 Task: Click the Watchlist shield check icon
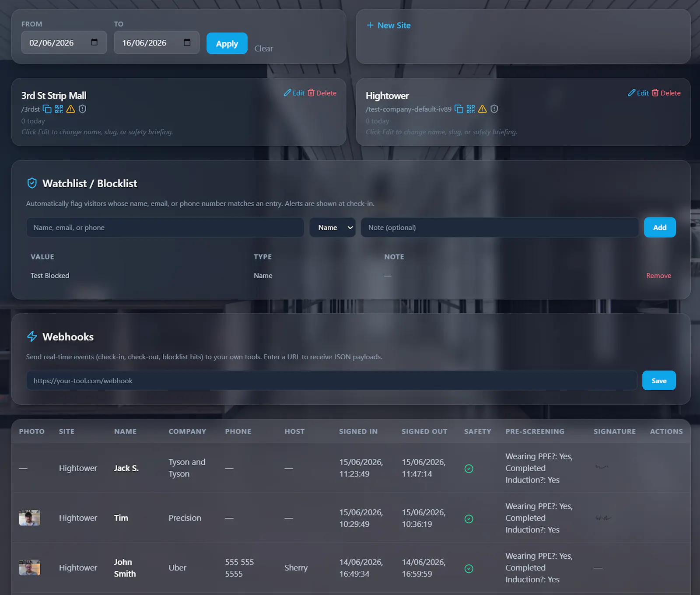point(32,183)
